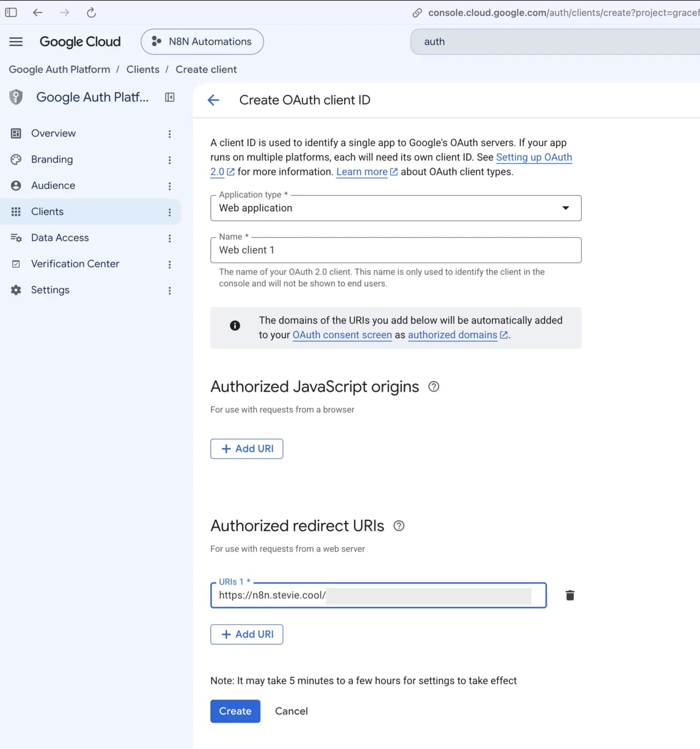Click the info icon in the notice box
The image size is (700, 749).
(x=235, y=325)
